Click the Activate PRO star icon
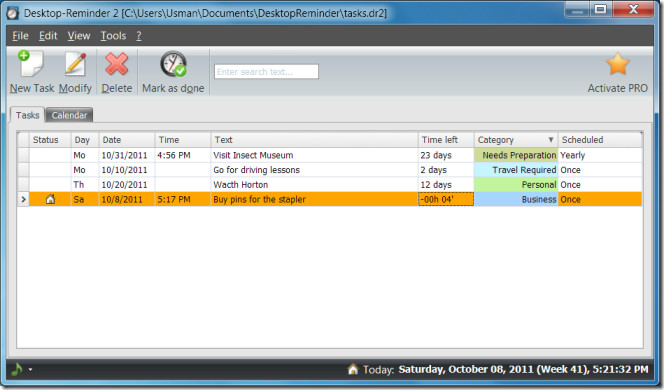 (618, 64)
